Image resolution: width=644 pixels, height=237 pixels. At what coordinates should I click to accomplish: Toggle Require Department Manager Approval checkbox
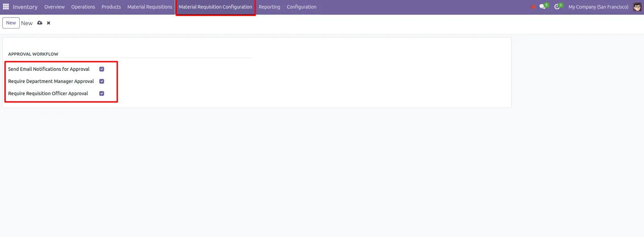102,81
